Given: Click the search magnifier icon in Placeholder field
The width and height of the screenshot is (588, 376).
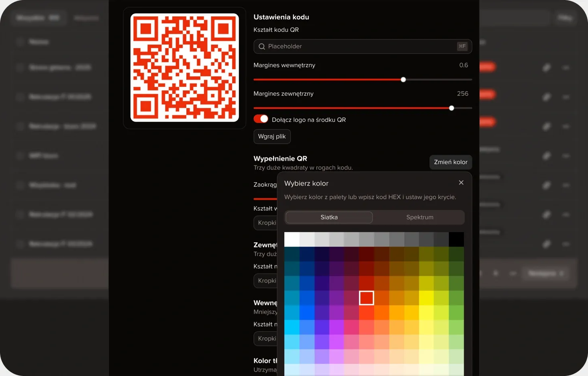Looking at the screenshot, I should click(x=262, y=47).
